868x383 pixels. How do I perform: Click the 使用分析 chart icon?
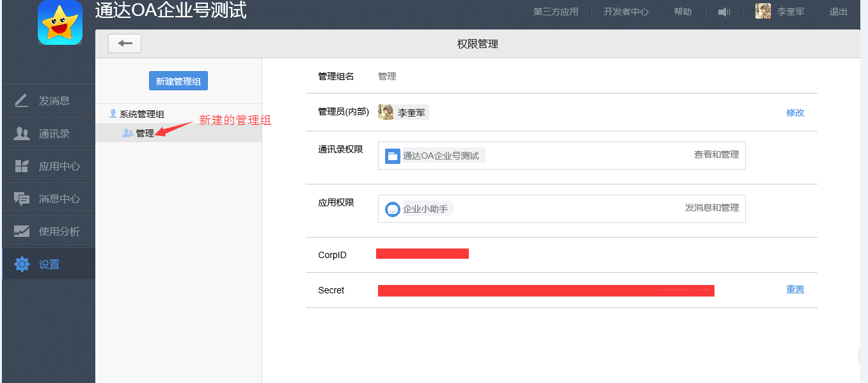22,231
